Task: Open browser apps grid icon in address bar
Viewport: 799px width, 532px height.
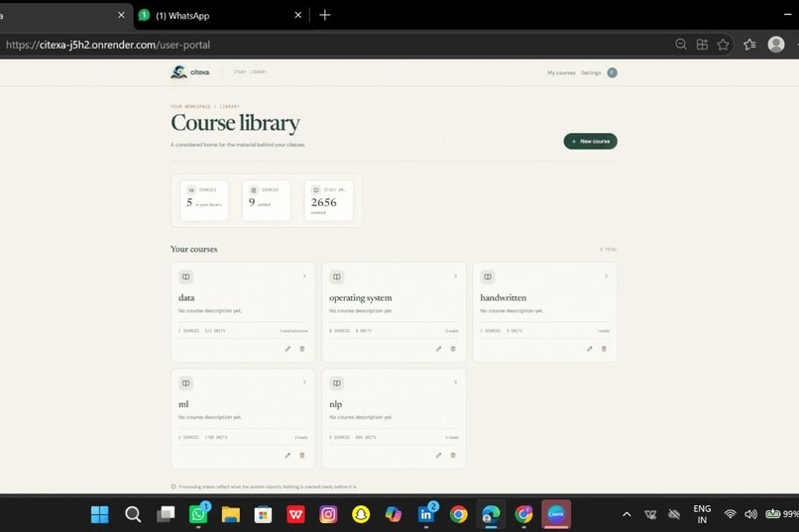Action: click(702, 45)
